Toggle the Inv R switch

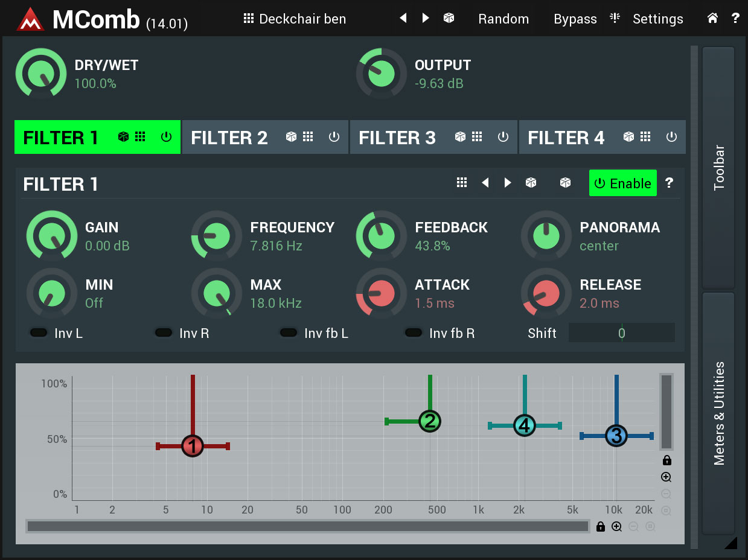click(164, 332)
